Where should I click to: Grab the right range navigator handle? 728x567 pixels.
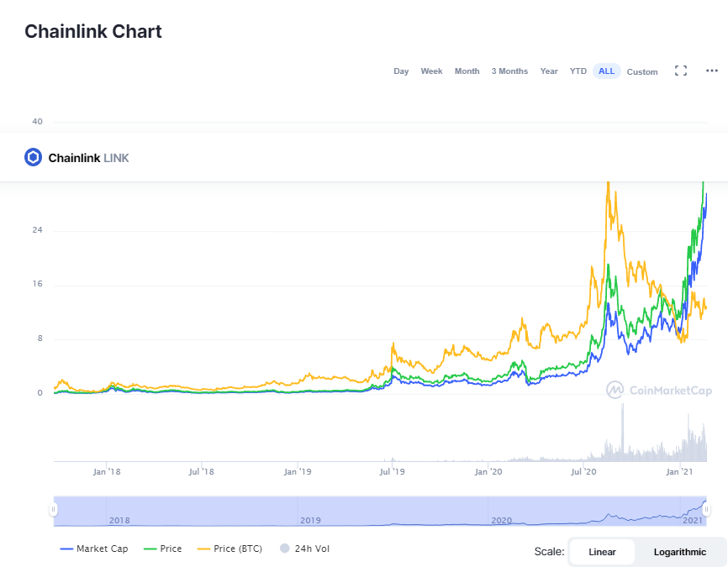[706, 510]
